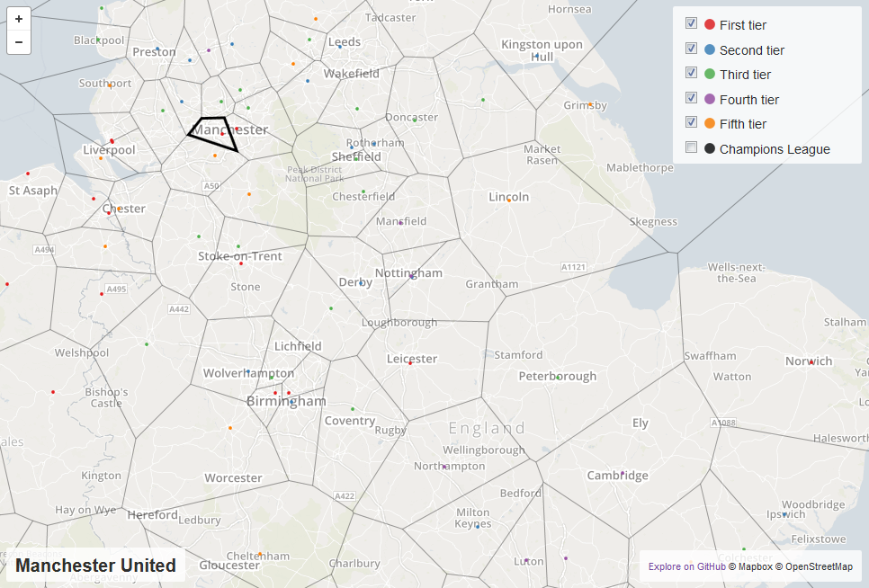This screenshot has width=869, height=588.
Task: Click the orange club dot at Lincoln
Action: pyautogui.click(x=509, y=200)
